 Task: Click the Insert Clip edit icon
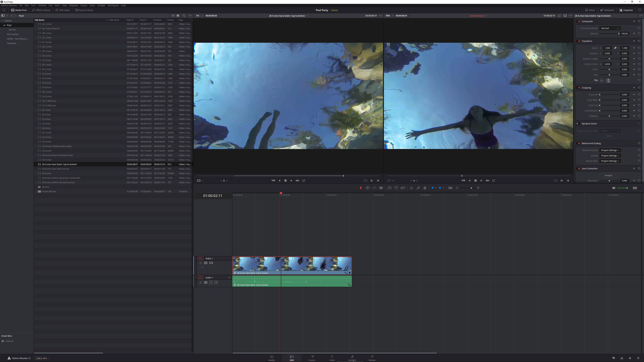click(389, 188)
